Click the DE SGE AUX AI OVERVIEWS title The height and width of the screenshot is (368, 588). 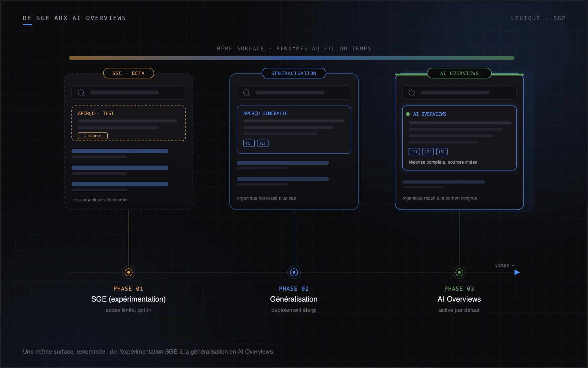click(x=75, y=18)
